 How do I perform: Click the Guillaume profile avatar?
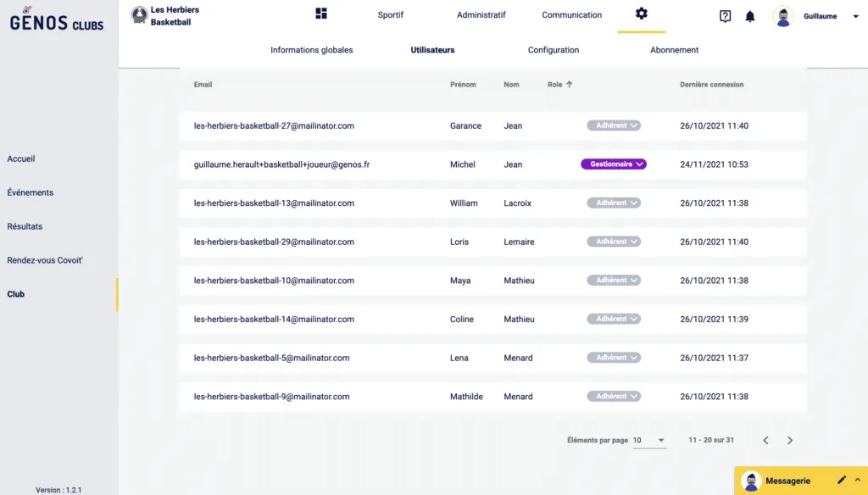(784, 16)
